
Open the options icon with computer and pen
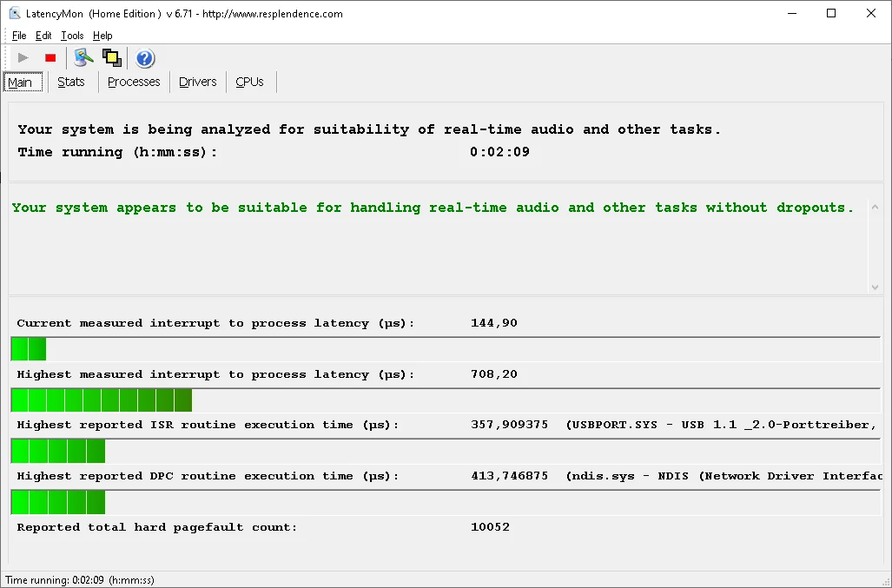coord(83,58)
